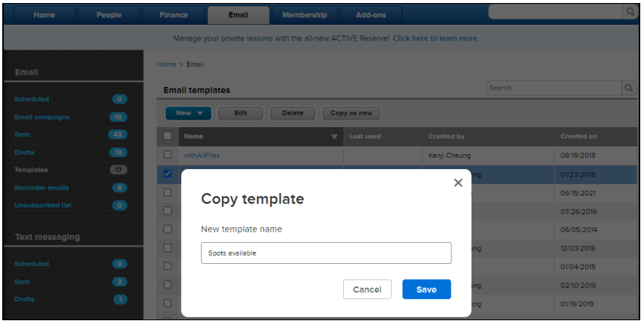Select Unsubscribed list in sidebar
This screenshot has height=324, width=644.
coord(43,205)
